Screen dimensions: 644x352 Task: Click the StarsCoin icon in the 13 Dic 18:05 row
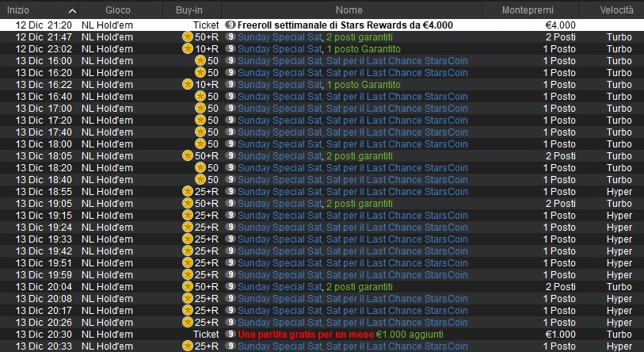coord(187,156)
